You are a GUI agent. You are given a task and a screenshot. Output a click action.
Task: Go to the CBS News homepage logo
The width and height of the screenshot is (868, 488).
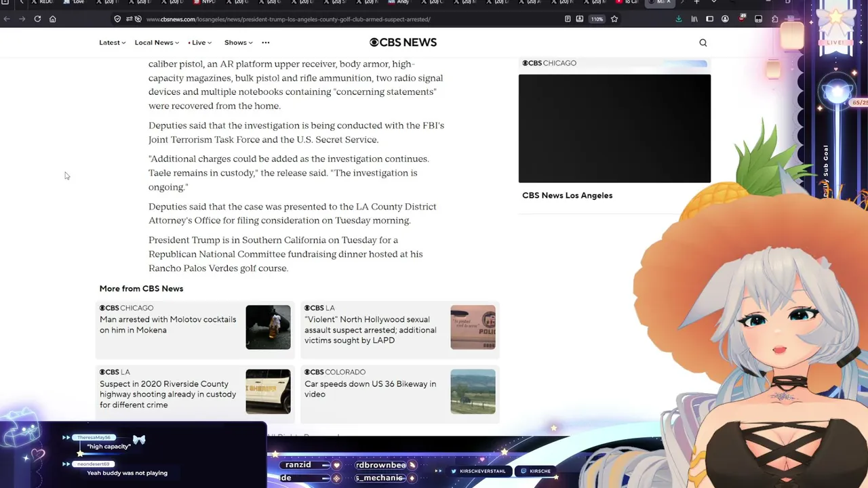tap(403, 42)
